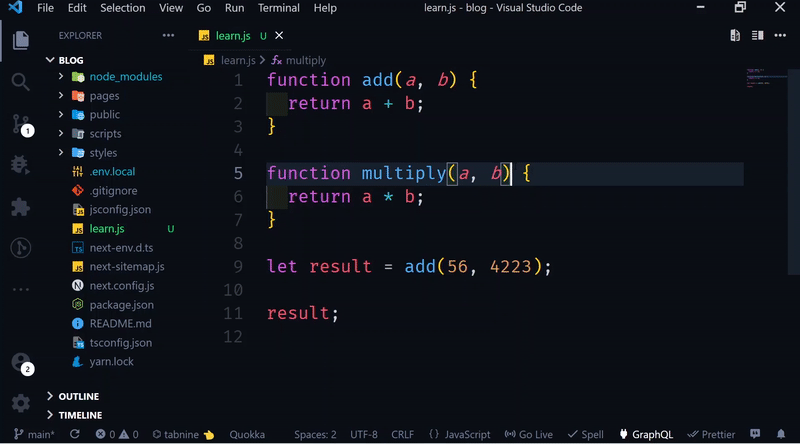Open Explorer views and more actions menu

click(x=168, y=36)
